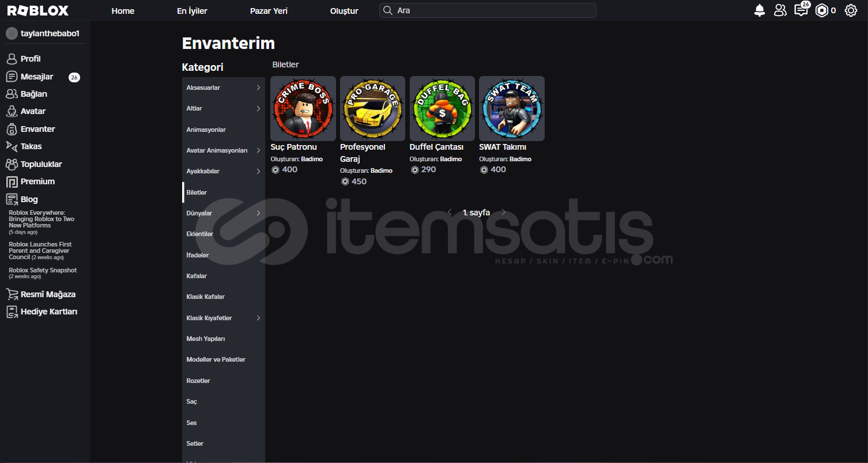
Task: Expand the Aksesuarlar category chevron
Action: pos(258,88)
